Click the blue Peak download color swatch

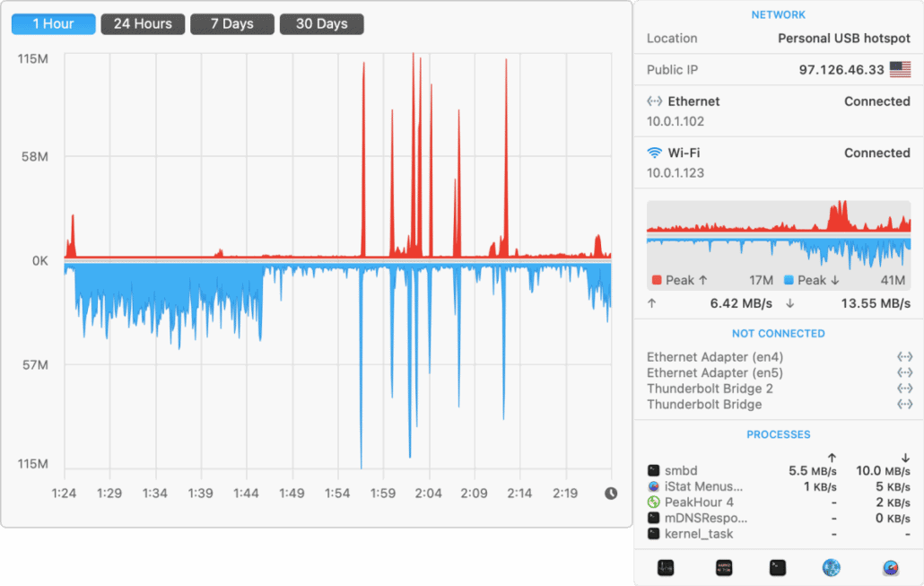point(789,280)
